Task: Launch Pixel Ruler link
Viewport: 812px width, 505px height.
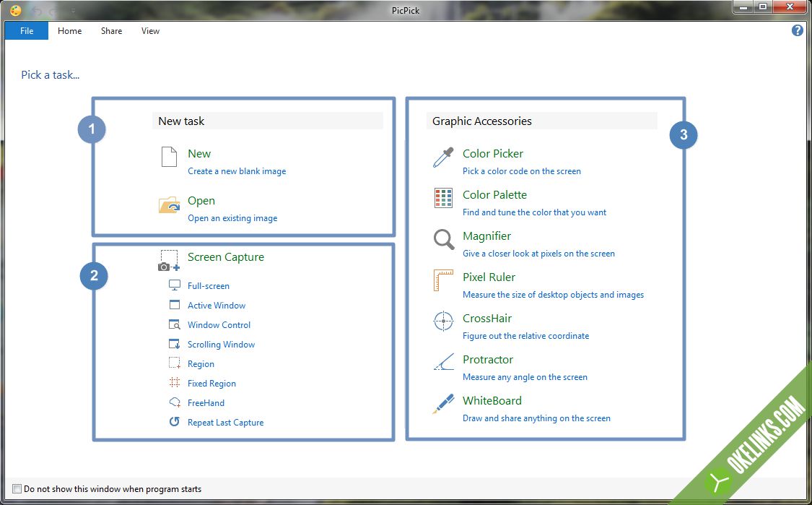Action: tap(489, 277)
